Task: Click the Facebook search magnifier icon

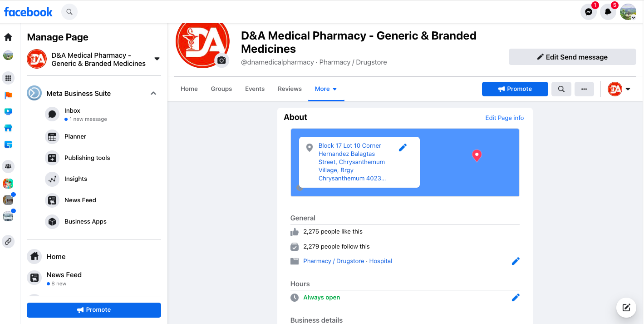Action: tap(69, 12)
